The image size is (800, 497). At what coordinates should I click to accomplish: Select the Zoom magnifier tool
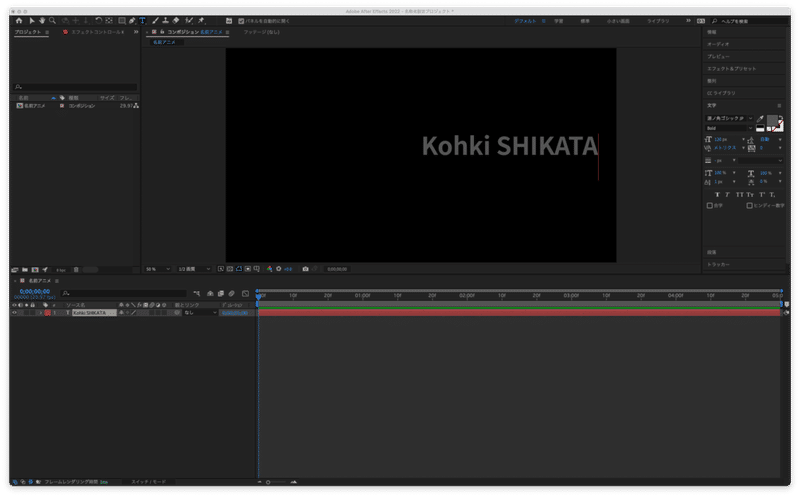tap(52, 21)
